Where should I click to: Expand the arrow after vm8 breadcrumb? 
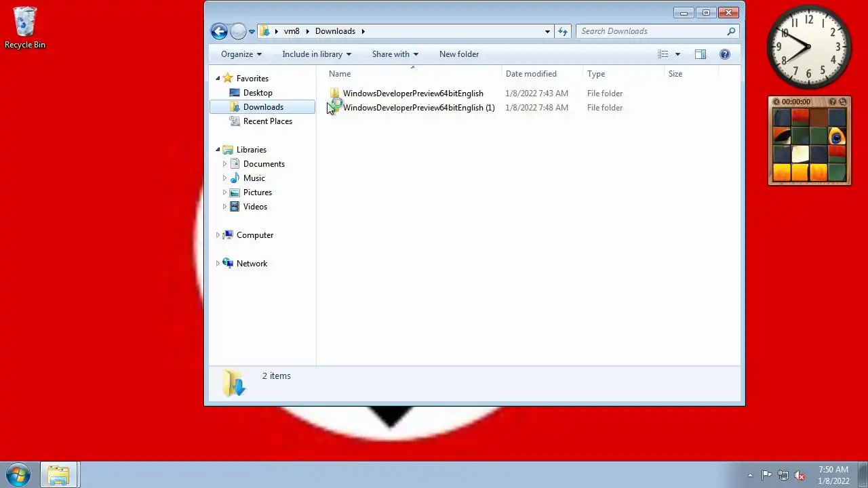tap(307, 31)
